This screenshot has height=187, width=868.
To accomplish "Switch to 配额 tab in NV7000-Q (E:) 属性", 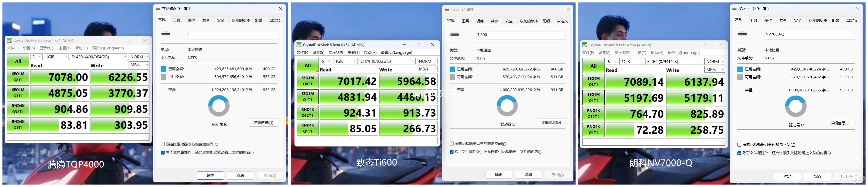I will [x=835, y=20].
